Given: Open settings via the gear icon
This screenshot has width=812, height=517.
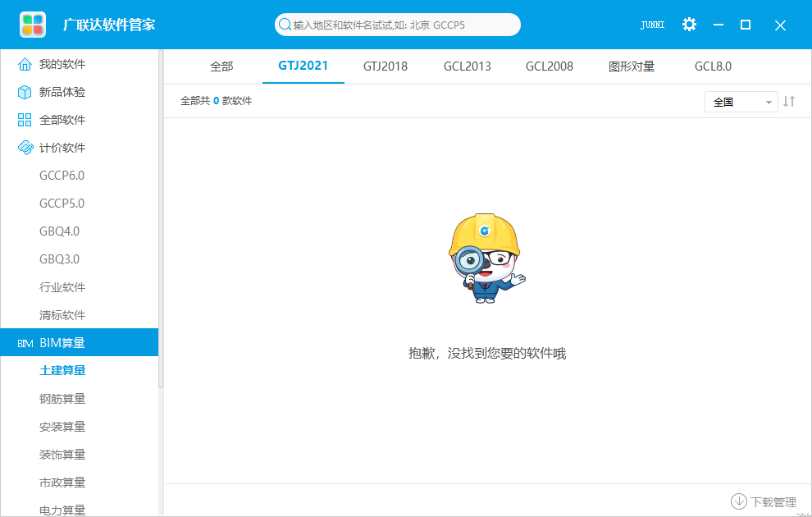Looking at the screenshot, I should click(x=689, y=25).
